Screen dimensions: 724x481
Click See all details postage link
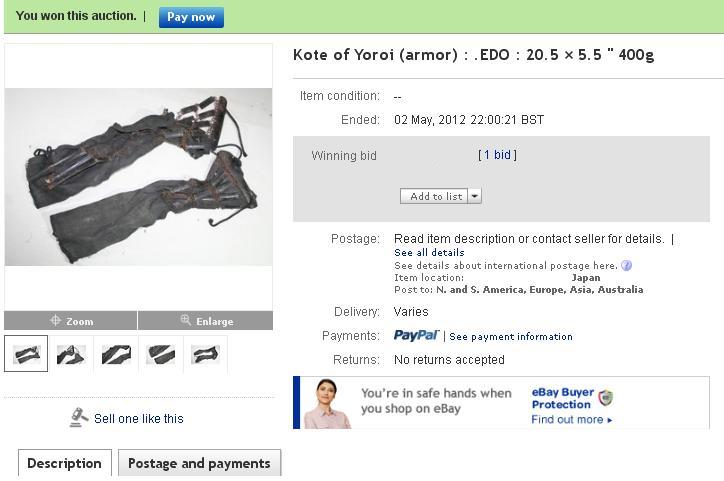pos(429,253)
